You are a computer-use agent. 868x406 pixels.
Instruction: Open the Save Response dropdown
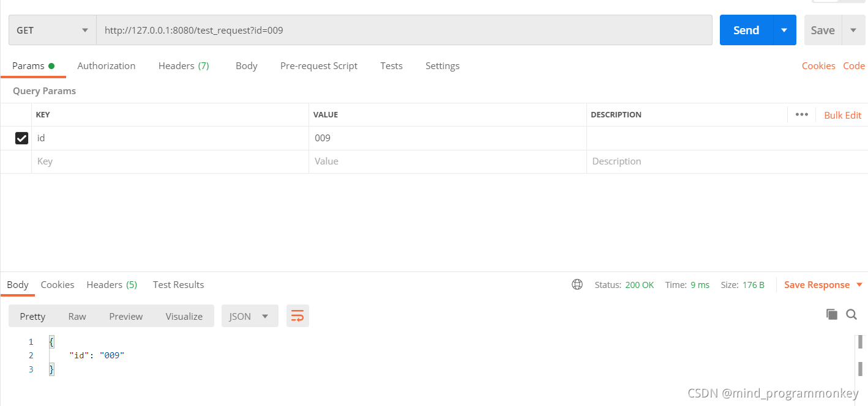pyautogui.click(x=823, y=285)
